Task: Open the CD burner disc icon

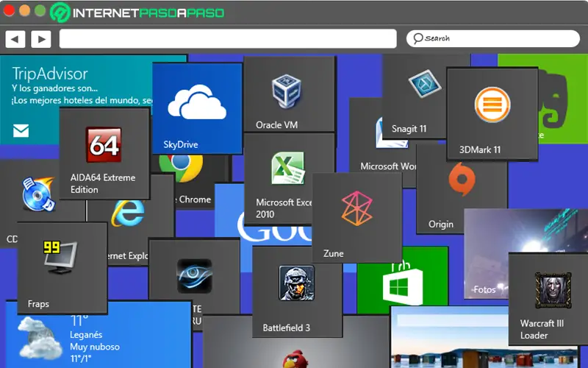Action: tap(38, 194)
